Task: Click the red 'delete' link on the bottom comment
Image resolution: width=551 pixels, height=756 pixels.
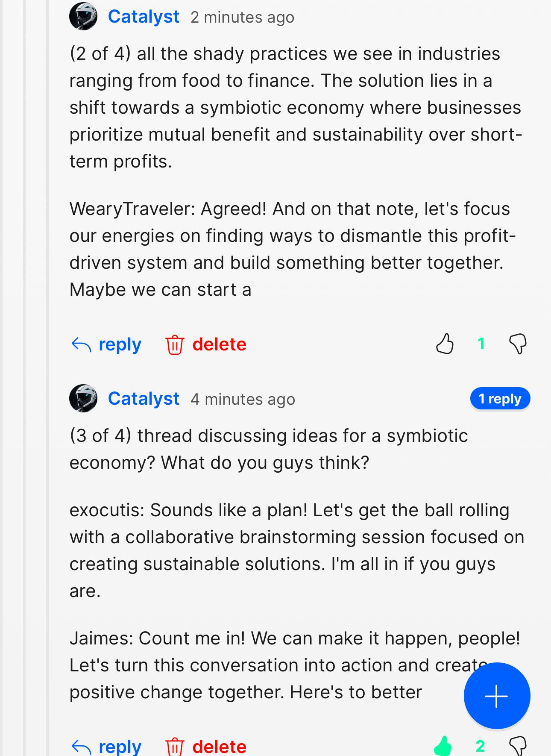Action: point(219,746)
